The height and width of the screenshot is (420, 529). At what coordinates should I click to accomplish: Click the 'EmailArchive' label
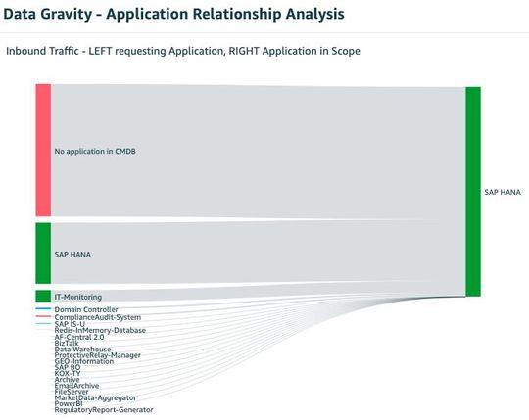click(77, 386)
